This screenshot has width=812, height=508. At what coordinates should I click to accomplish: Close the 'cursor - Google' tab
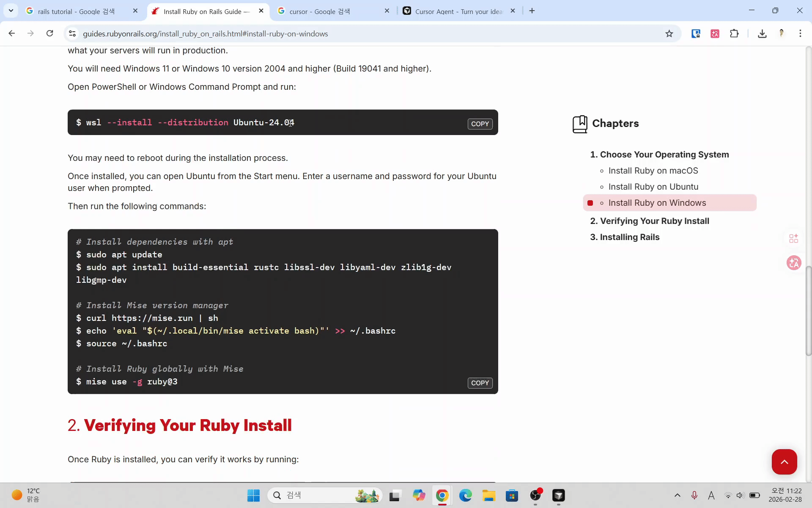387,11
